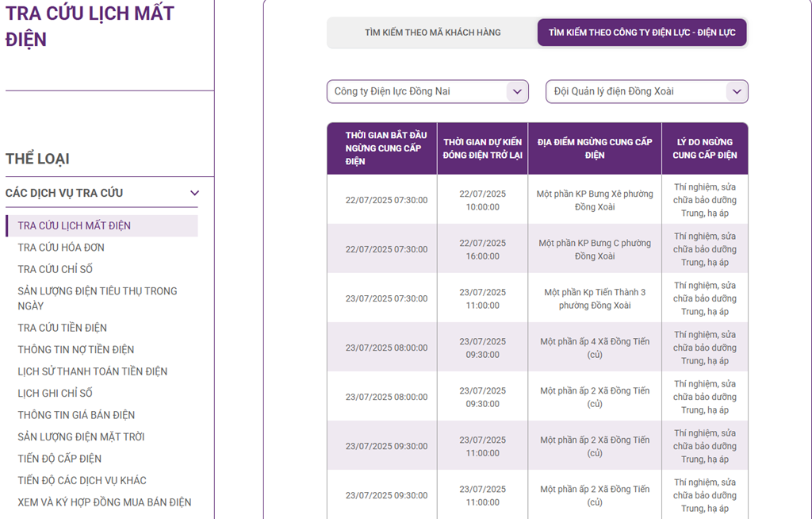Image resolution: width=812 pixels, height=519 pixels.
Task: Click chevron arrow of the Đồng Xoài dropdown
Action: click(737, 92)
